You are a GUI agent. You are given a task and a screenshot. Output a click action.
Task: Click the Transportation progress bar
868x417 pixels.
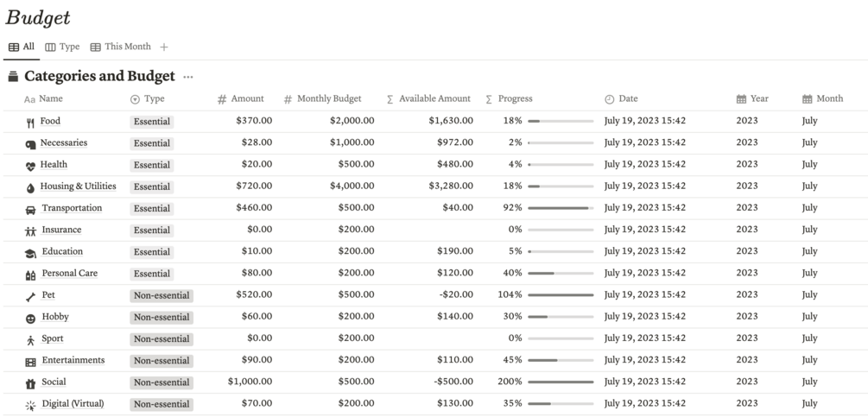(x=560, y=208)
